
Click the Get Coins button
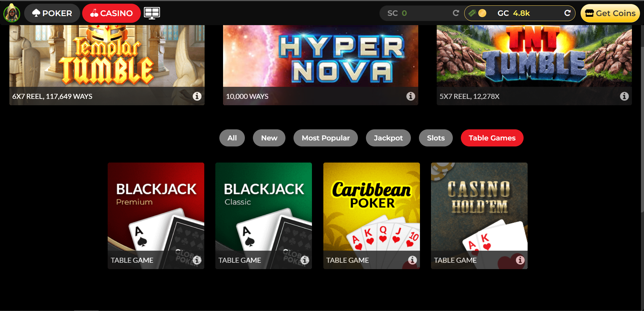(x=610, y=13)
